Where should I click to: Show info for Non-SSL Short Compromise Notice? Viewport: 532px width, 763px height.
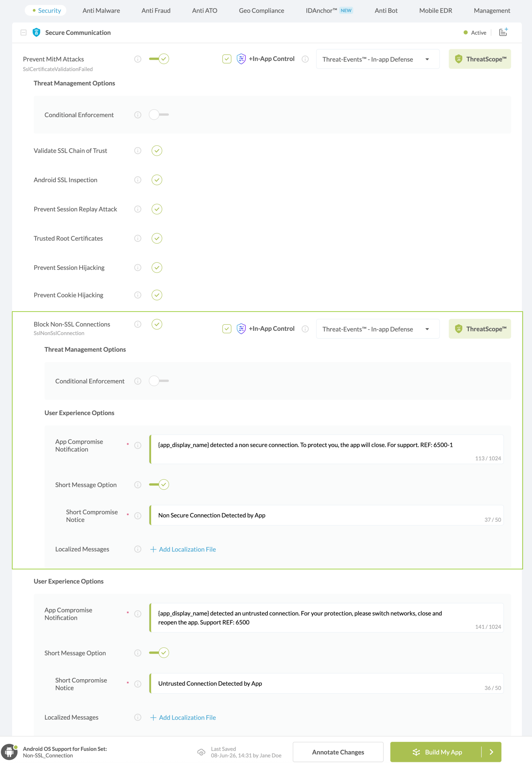point(138,516)
